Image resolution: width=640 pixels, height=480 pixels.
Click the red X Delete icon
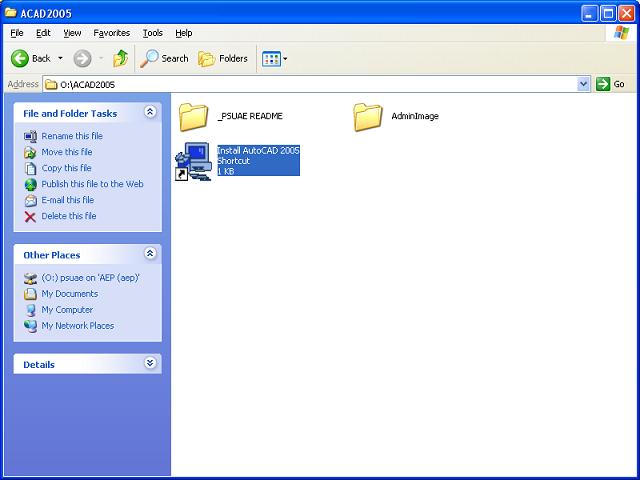(x=30, y=216)
